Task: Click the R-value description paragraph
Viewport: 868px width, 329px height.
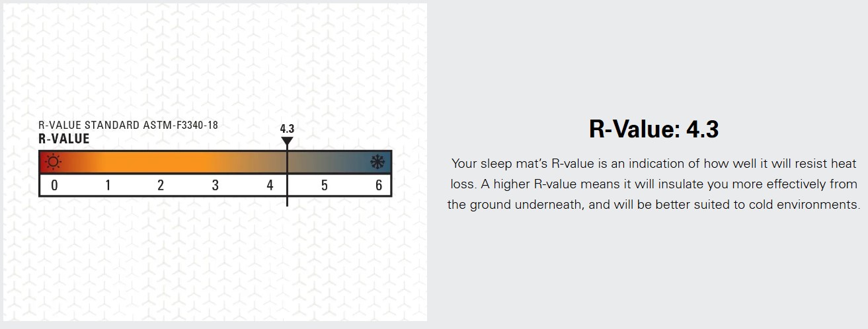Action: coord(653,184)
